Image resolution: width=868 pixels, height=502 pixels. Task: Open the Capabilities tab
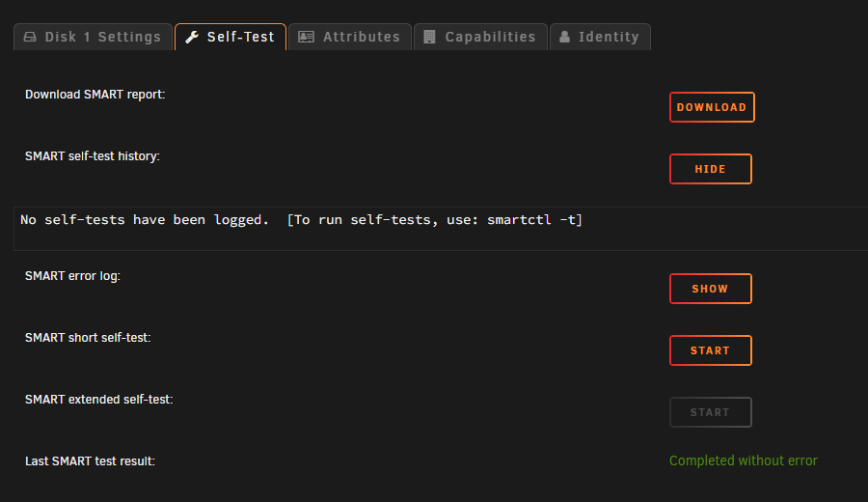[480, 37]
